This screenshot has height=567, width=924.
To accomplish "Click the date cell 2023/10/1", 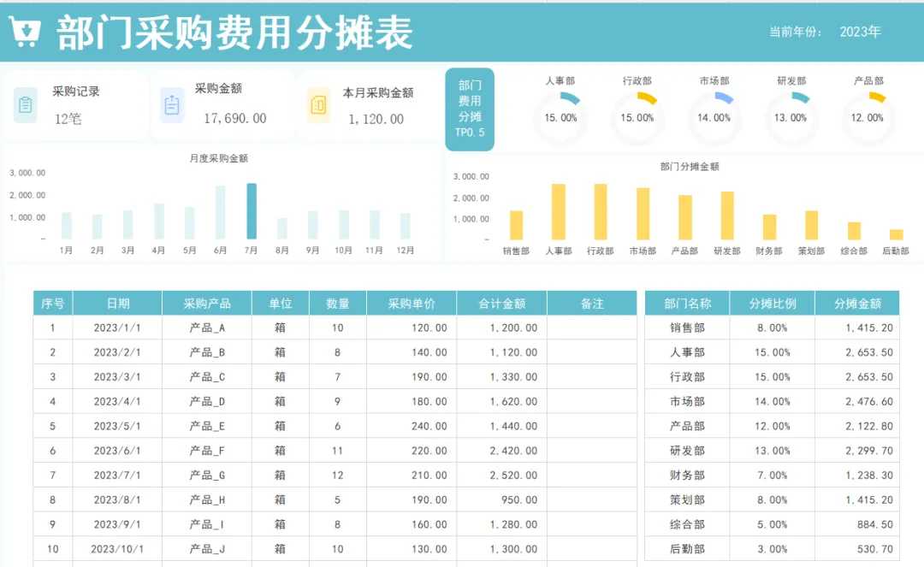I will tap(117, 549).
